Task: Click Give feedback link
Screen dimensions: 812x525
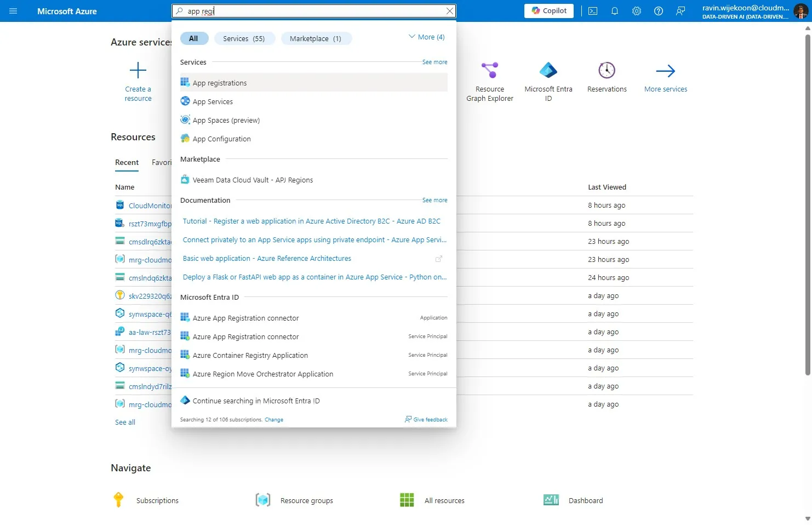Action: (426, 419)
